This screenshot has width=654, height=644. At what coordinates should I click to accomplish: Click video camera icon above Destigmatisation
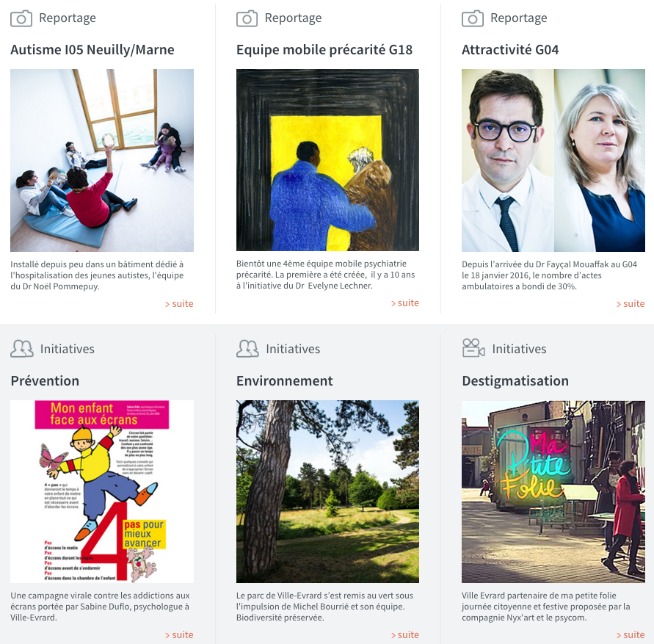[x=473, y=348]
